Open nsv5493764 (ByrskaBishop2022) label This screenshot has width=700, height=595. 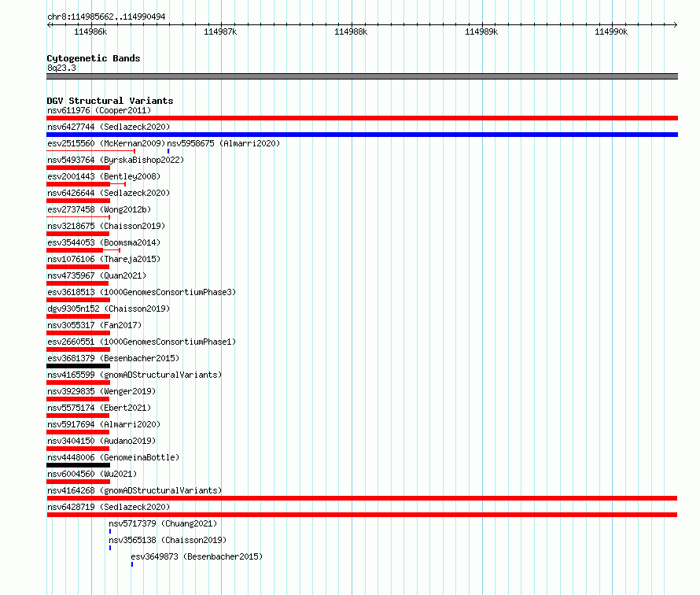116,160
